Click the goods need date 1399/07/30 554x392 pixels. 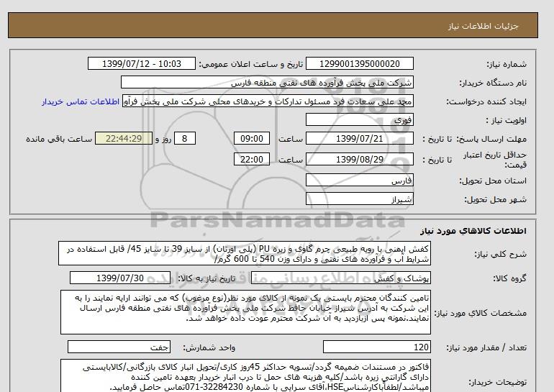pyautogui.click(x=120, y=278)
